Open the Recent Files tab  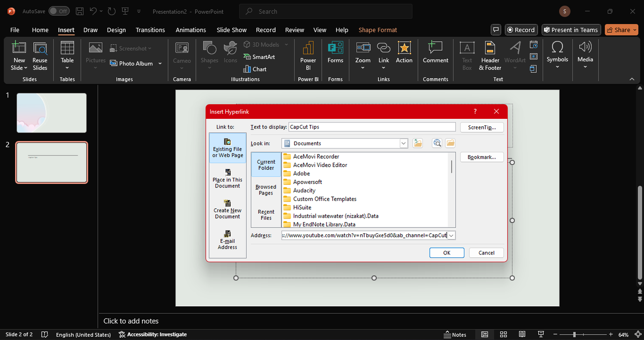point(266,215)
